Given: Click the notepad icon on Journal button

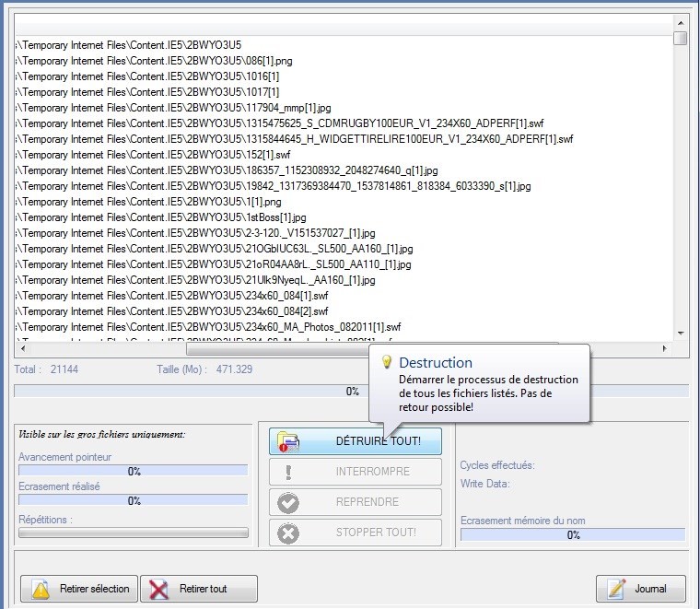Looking at the screenshot, I should tap(617, 589).
